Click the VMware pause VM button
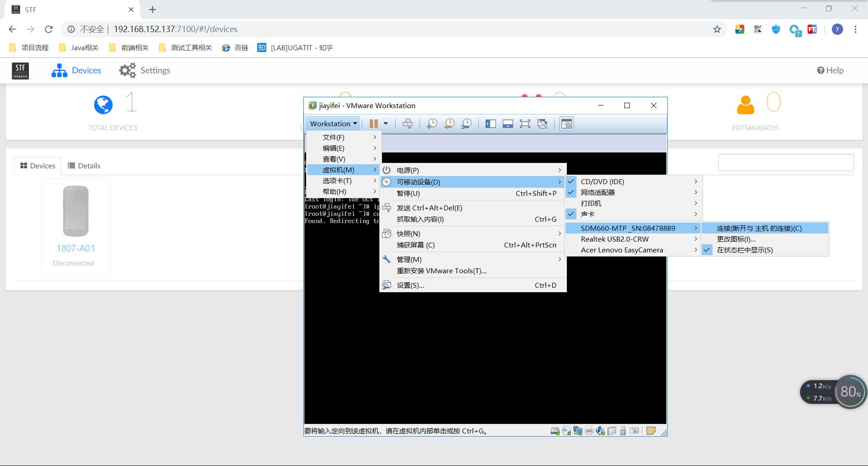The height and width of the screenshot is (466, 868). coord(373,124)
